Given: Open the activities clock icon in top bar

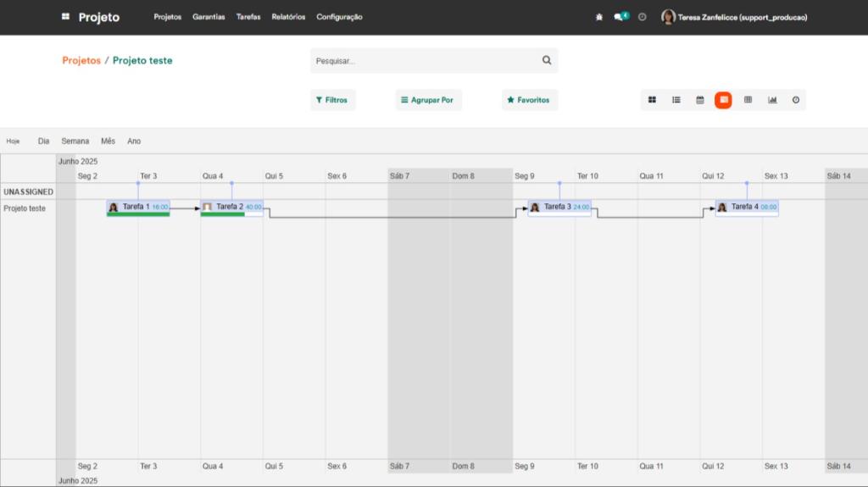Looking at the screenshot, I should pos(643,17).
